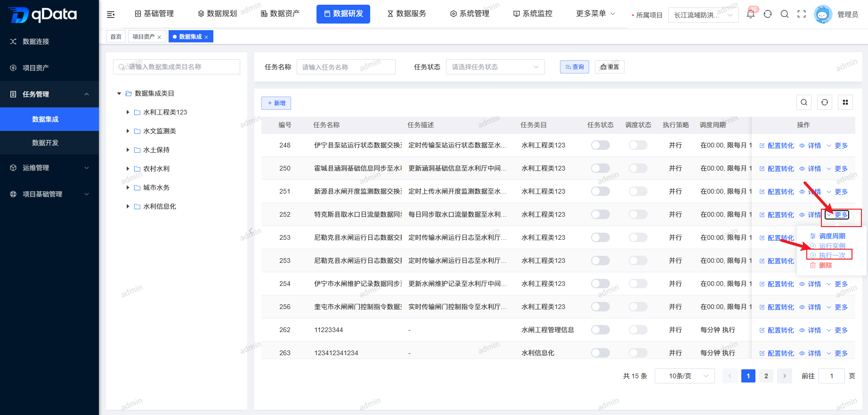
Task: Click table search icon button
Action: [x=804, y=102]
